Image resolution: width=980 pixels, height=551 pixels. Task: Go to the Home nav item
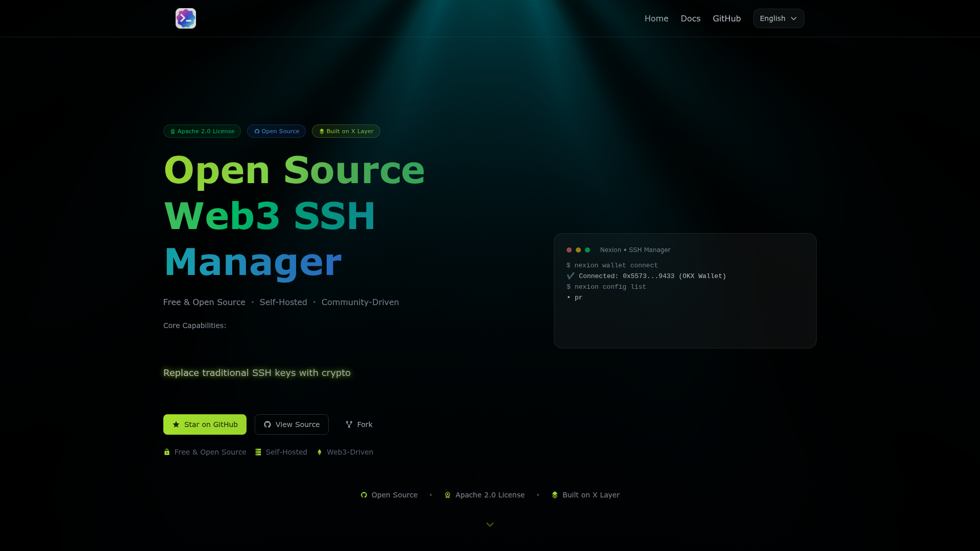[x=656, y=18]
